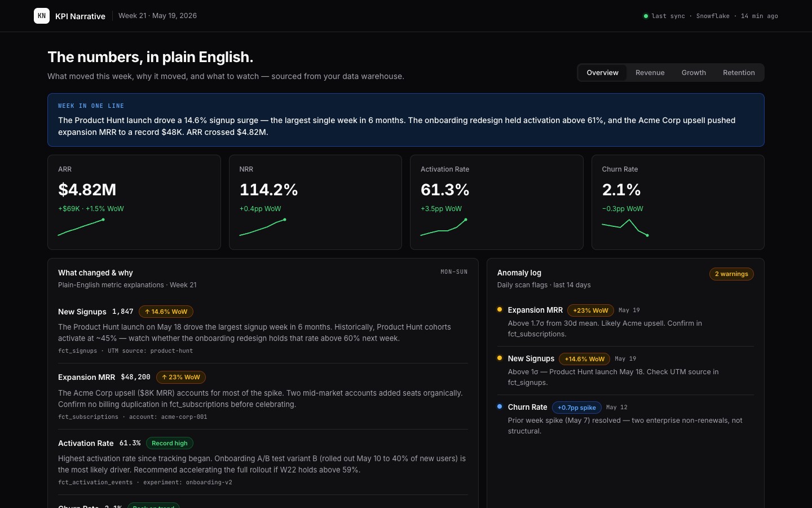Open the NRR metric card
This screenshot has height=508, width=812.
315,202
